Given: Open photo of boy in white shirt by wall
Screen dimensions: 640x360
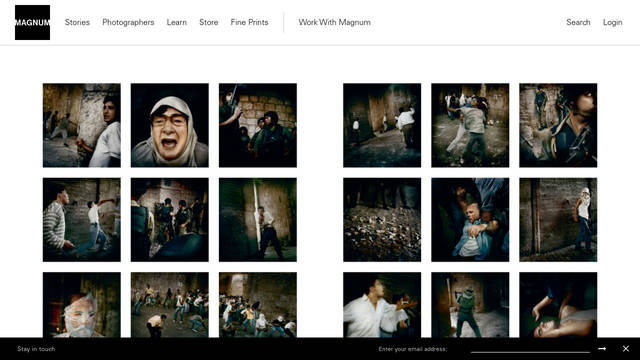Looking at the screenshot, I should tap(82, 125).
